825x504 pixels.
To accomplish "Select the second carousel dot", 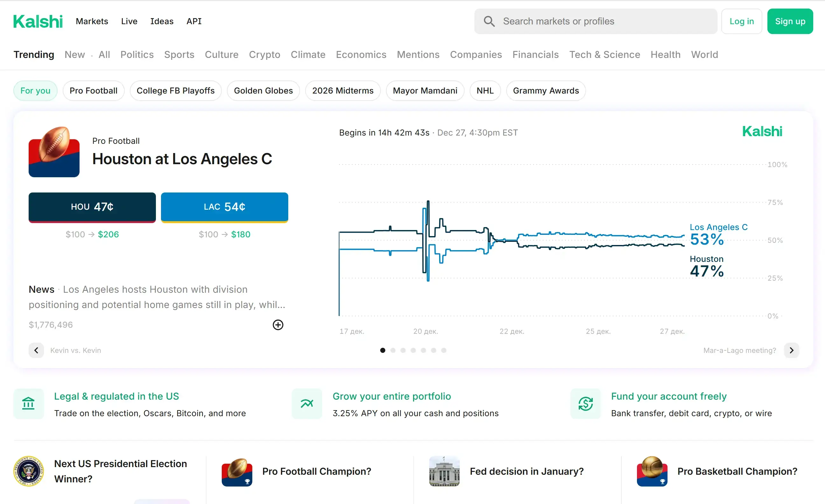I will point(393,350).
